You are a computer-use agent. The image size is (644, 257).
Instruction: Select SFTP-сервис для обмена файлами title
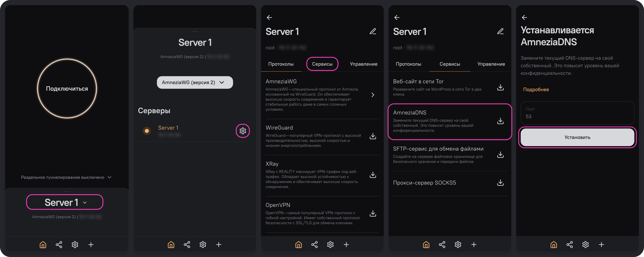(438, 149)
